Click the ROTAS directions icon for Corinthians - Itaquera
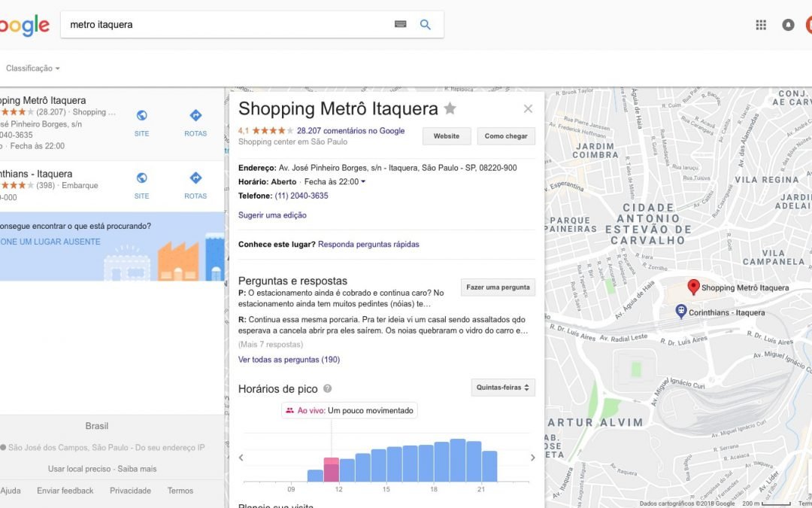 (x=195, y=178)
